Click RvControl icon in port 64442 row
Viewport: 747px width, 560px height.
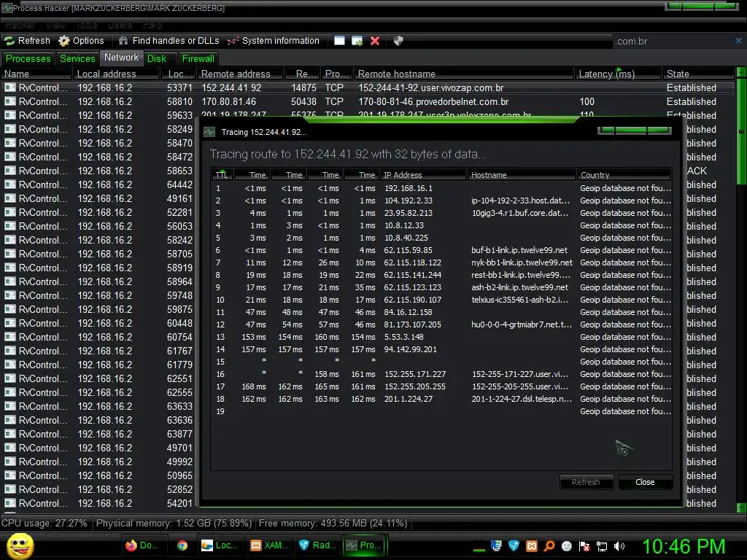pyautogui.click(x=10, y=184)
